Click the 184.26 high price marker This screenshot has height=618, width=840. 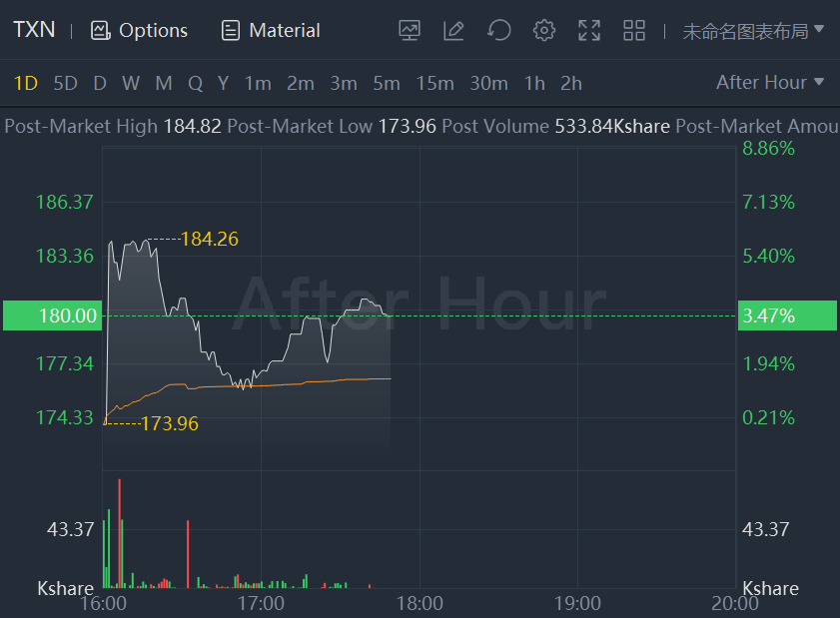point(210,239)
